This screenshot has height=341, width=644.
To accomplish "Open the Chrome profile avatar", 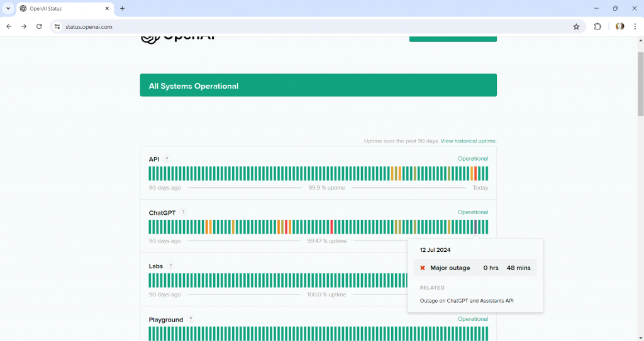I will (x=620, y=26).
